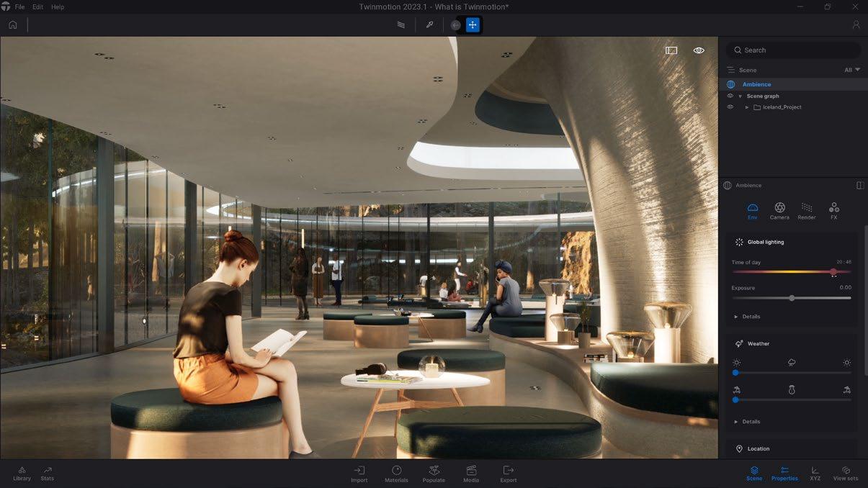Image resolution: width=868 pixels, height=488 pixels.
Task: Click the Weather section icon
Action: 739,344
